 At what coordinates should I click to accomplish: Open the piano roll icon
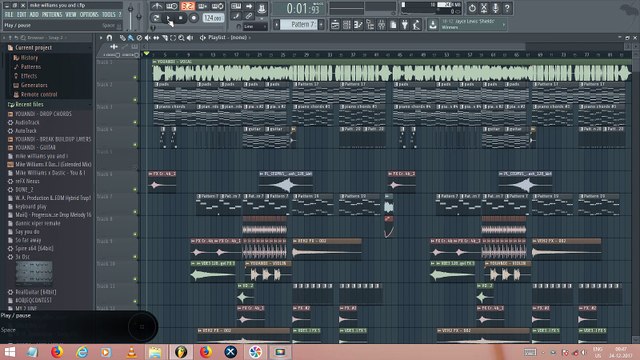click(358, 25)
